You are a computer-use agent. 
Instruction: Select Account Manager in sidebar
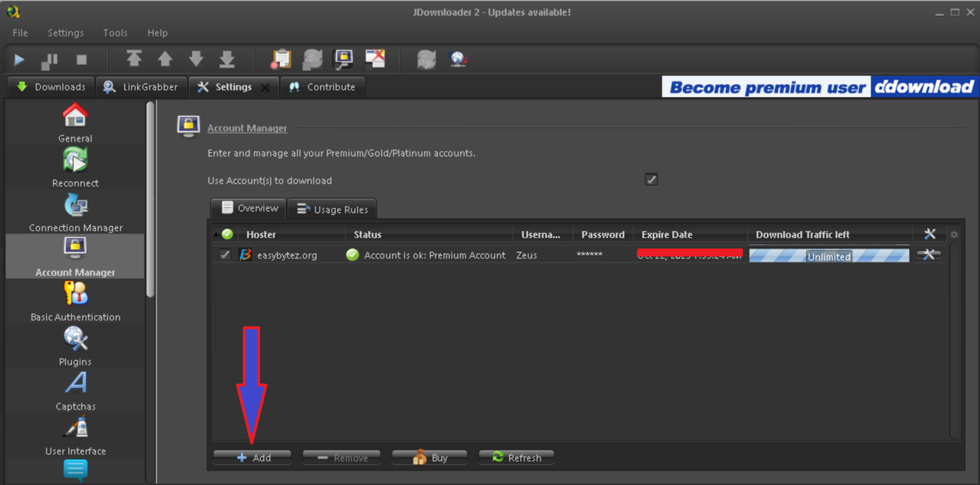[x=75, y=256]
